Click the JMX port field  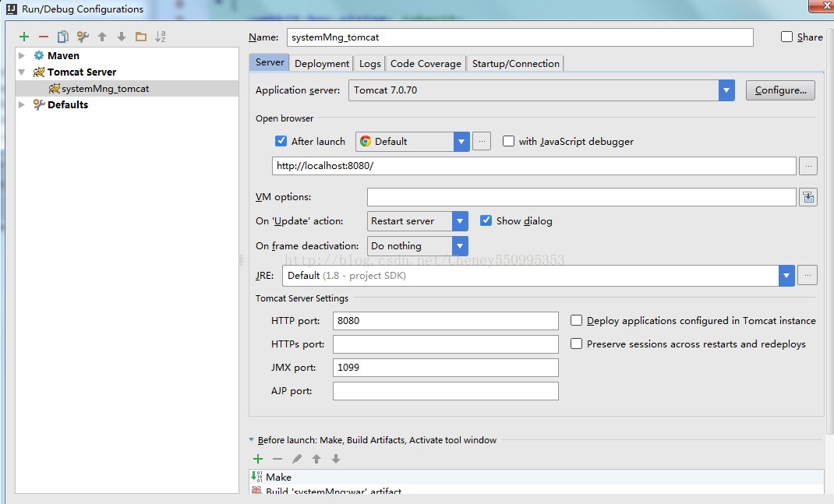(446, 368)
